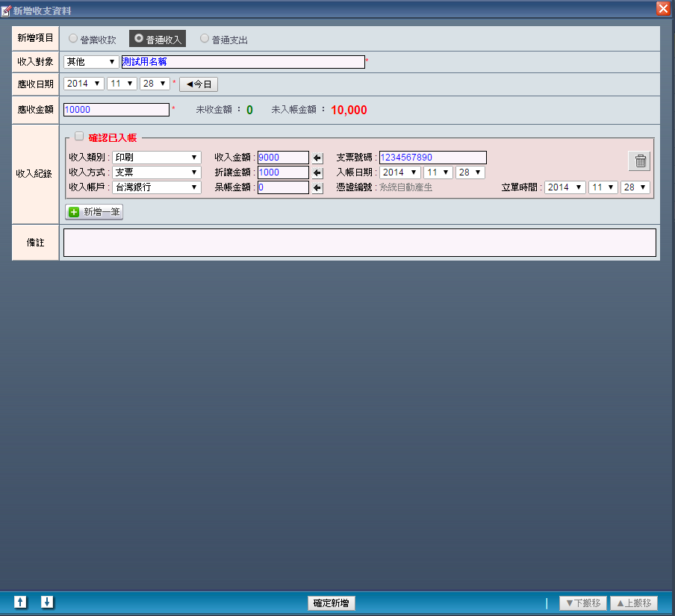Open the 收入類別 dropdown showing 印刷
This screenshot has width=675, height=616.
coord(156,158)
